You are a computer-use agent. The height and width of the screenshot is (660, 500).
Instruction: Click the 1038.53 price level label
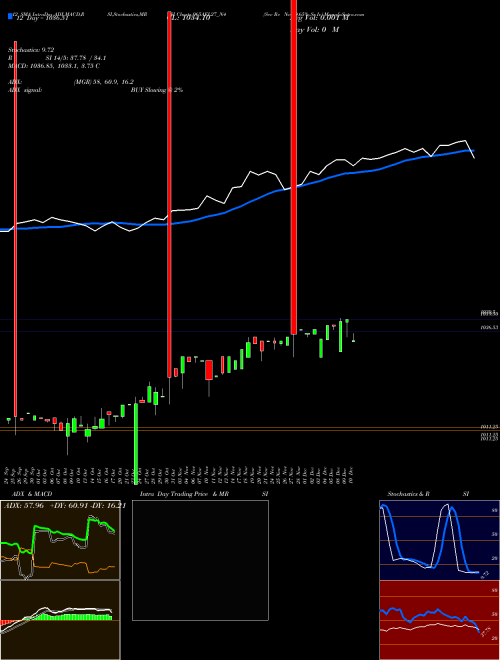click(x=490, y=327)
